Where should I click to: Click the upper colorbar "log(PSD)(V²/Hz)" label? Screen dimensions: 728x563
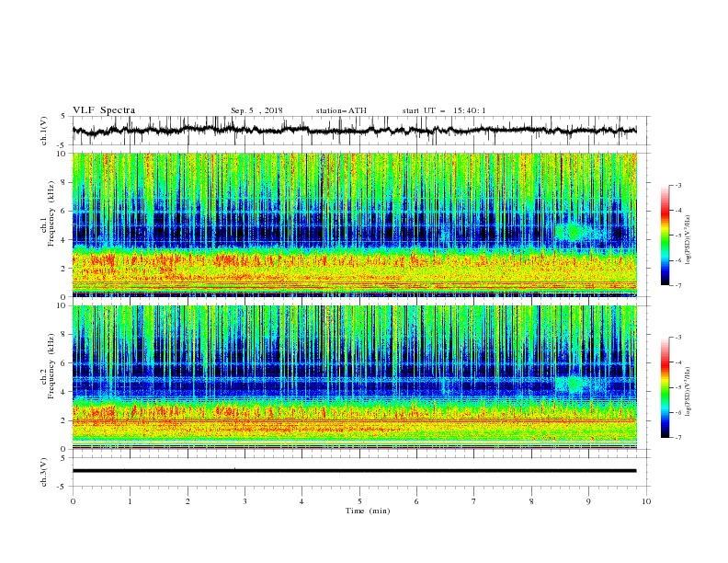point(688,240)
